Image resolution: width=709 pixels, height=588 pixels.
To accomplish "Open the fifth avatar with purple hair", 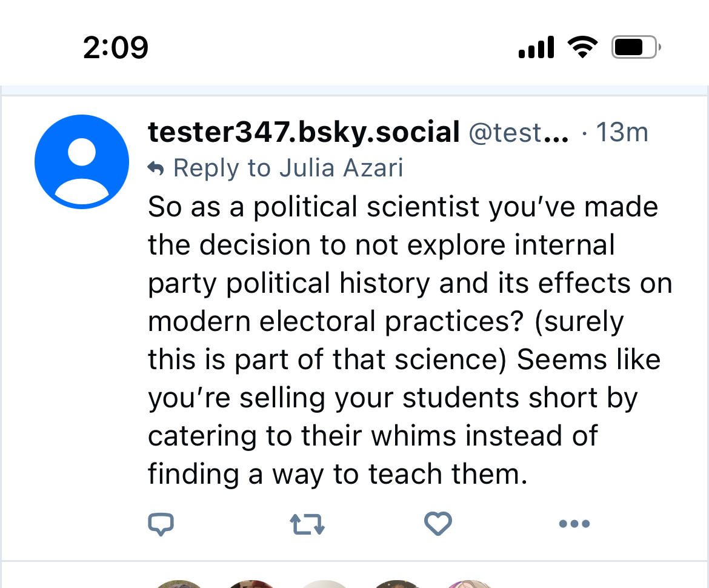I will pyautogui.click(x=469, y=584).
